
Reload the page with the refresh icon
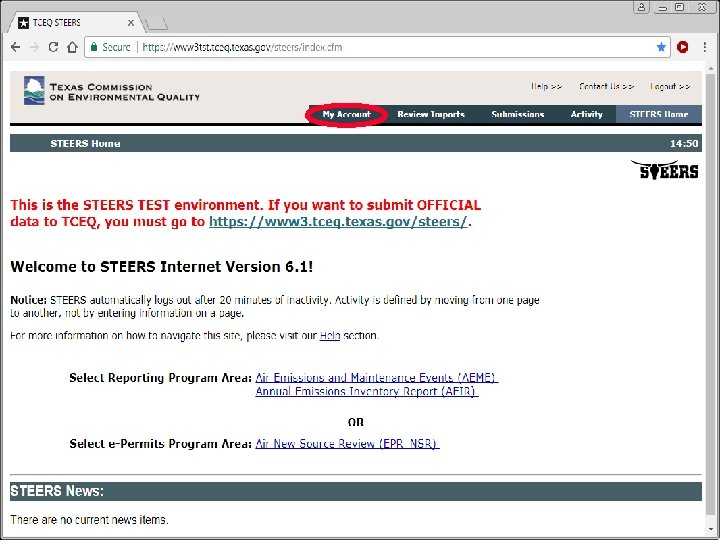pyautogui.click(x=53, y=47)
